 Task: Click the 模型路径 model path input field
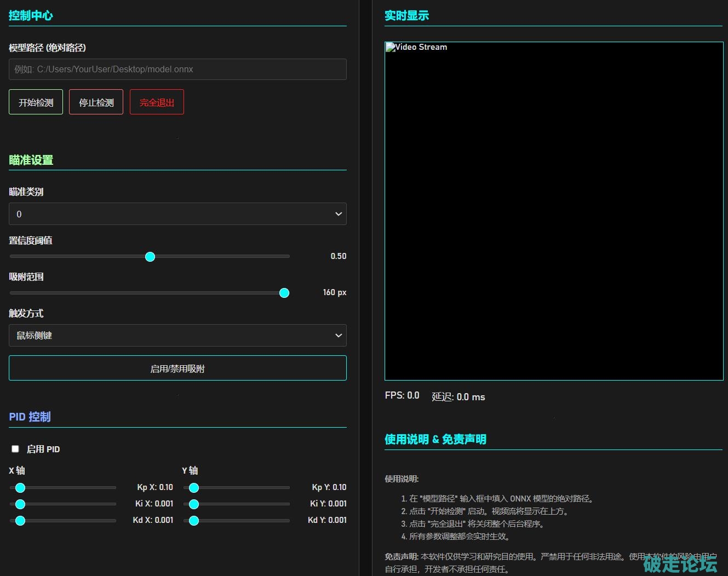(177, 70)
